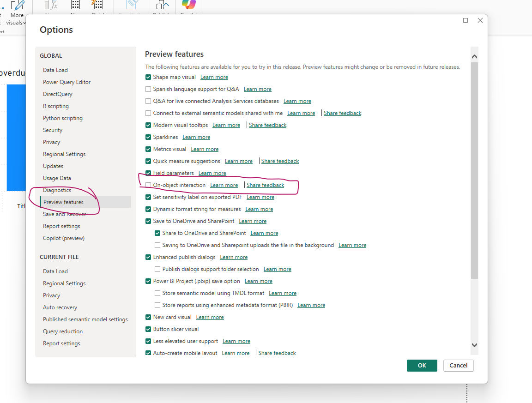Screen dimensions: 532x403
Task: Click the greyed-out Sensitivity label icon
Action: tap(132, 5)
